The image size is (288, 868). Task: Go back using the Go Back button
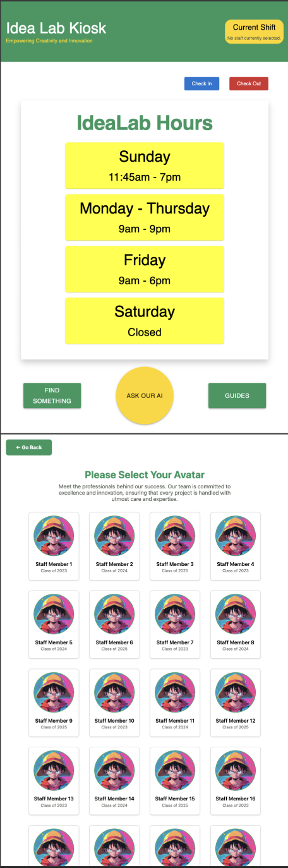(x=29, y=447)
